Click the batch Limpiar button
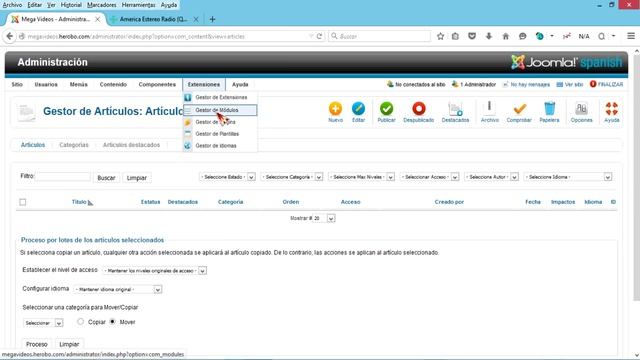 (x=69, y=344)
